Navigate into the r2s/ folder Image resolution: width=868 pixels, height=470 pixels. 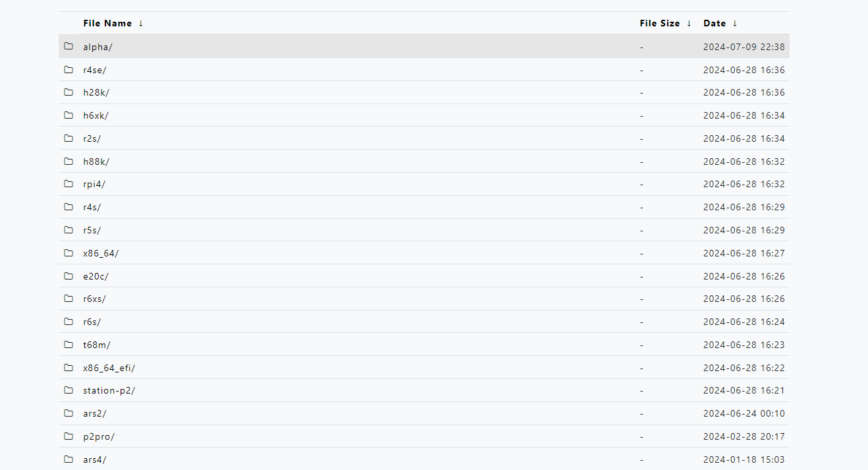[92, 138]
